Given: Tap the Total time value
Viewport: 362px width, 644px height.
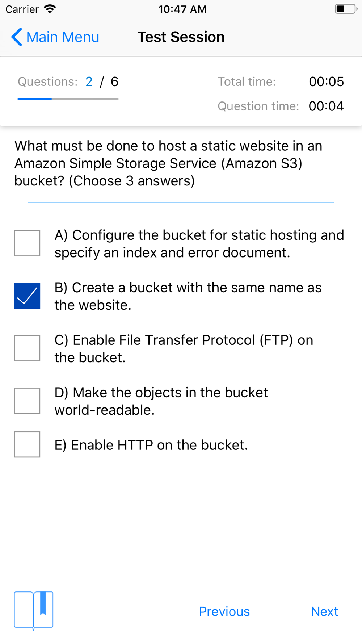Looking at the screenshot, I should tap(326, 82).
